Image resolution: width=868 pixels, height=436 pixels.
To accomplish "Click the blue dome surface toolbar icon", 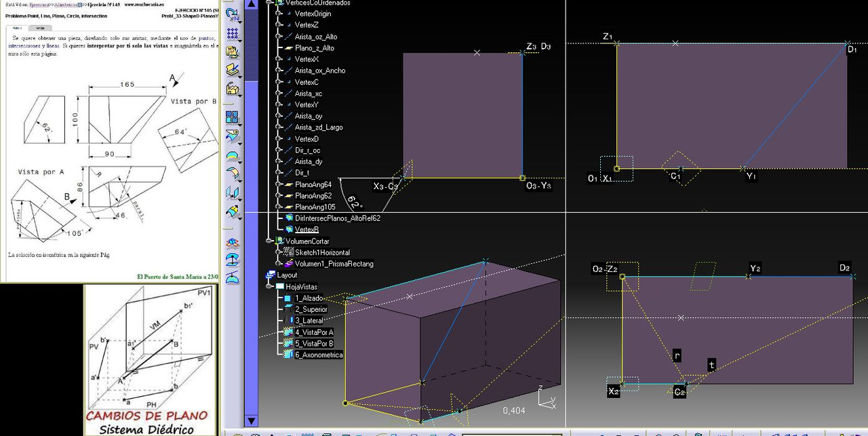I will pyautogui.click(x=232, y=155).
